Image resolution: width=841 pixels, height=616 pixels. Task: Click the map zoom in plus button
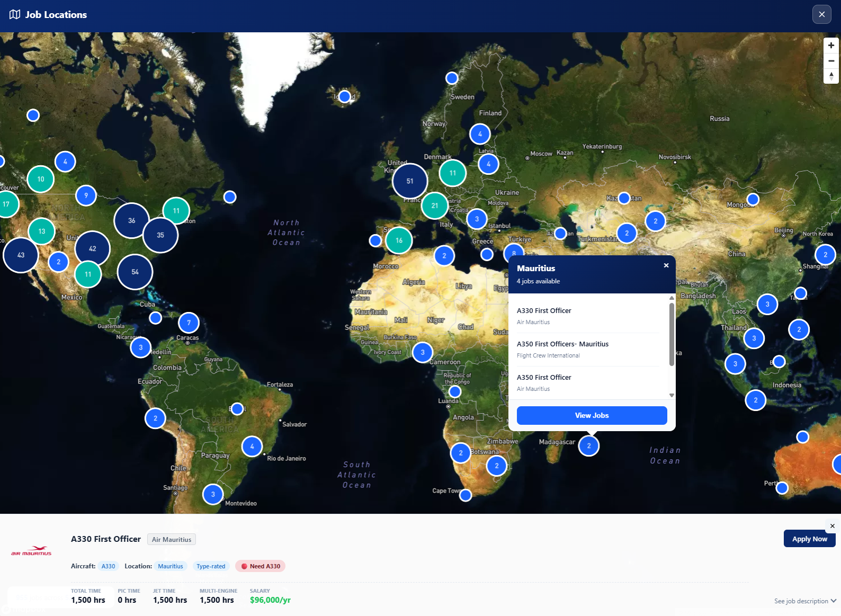pos(831,46)
